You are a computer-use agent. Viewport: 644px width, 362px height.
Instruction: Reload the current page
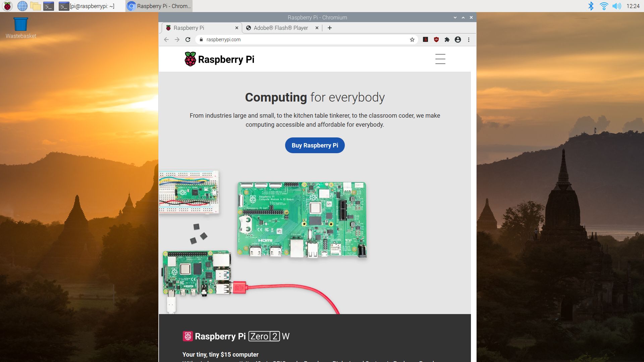pyautogui.click(x=188, y=40)
